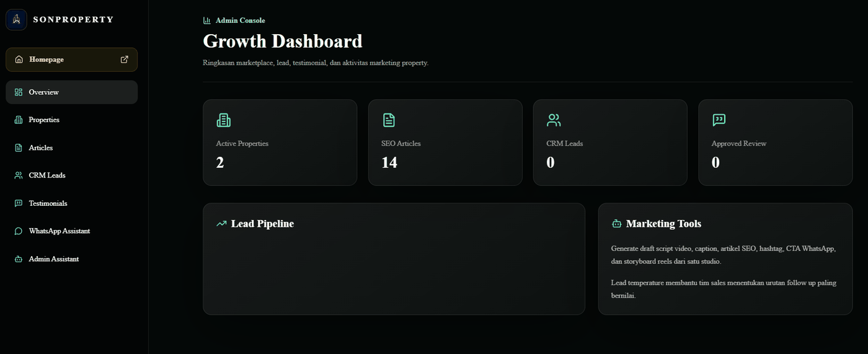Click the bar chart icon beside Admin Console

click(207, 20)
